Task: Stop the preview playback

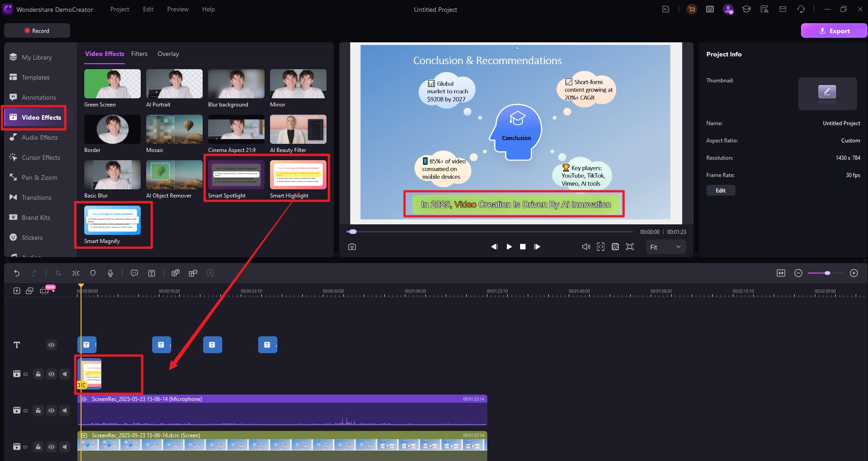Action: (x=523, y=247)
